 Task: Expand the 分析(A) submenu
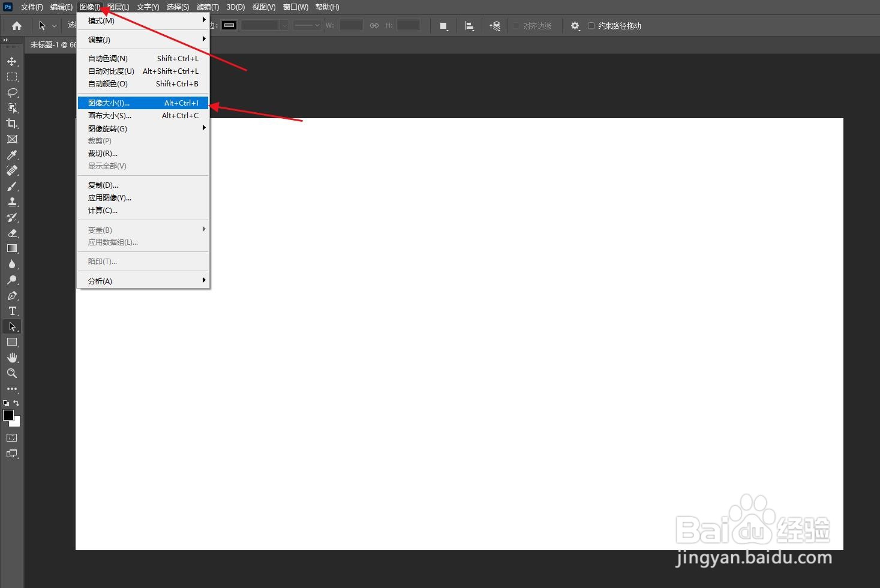tap(143, 281)
